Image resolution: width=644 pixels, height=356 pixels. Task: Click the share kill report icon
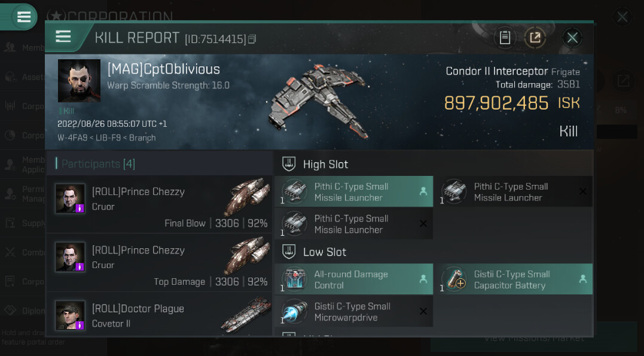pos(535,38)
